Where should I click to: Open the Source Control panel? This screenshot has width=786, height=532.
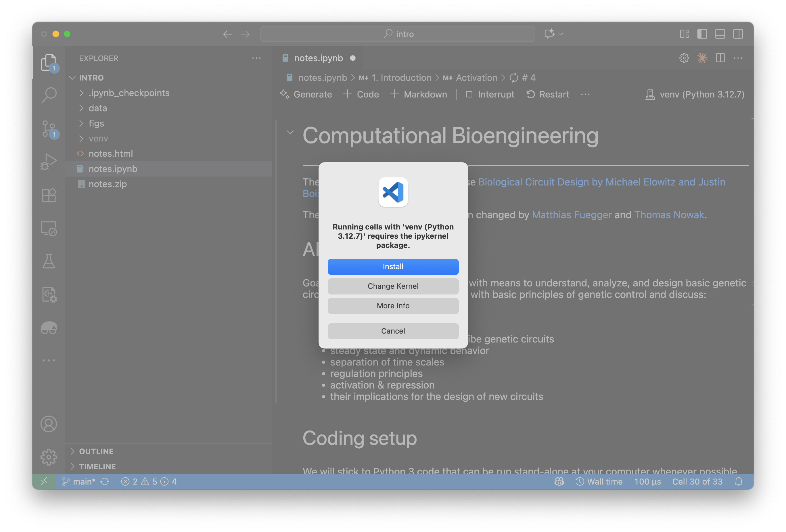(x=49, y=129)
